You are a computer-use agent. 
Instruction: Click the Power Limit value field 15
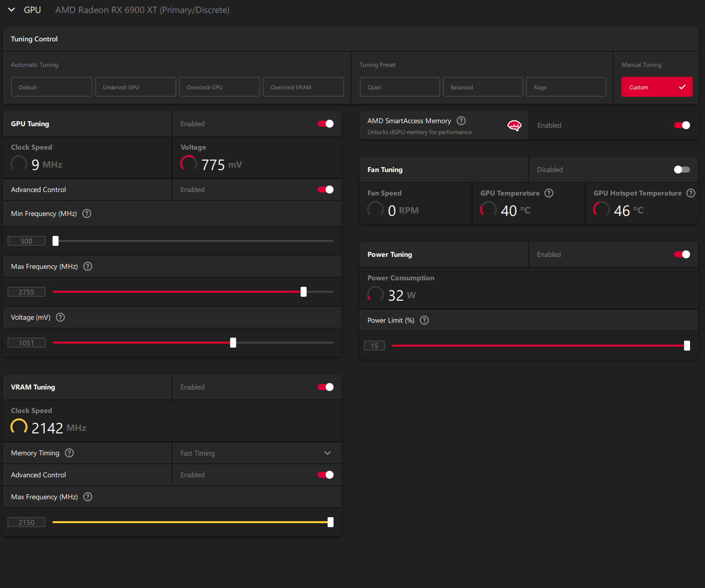tap(374, 346)
